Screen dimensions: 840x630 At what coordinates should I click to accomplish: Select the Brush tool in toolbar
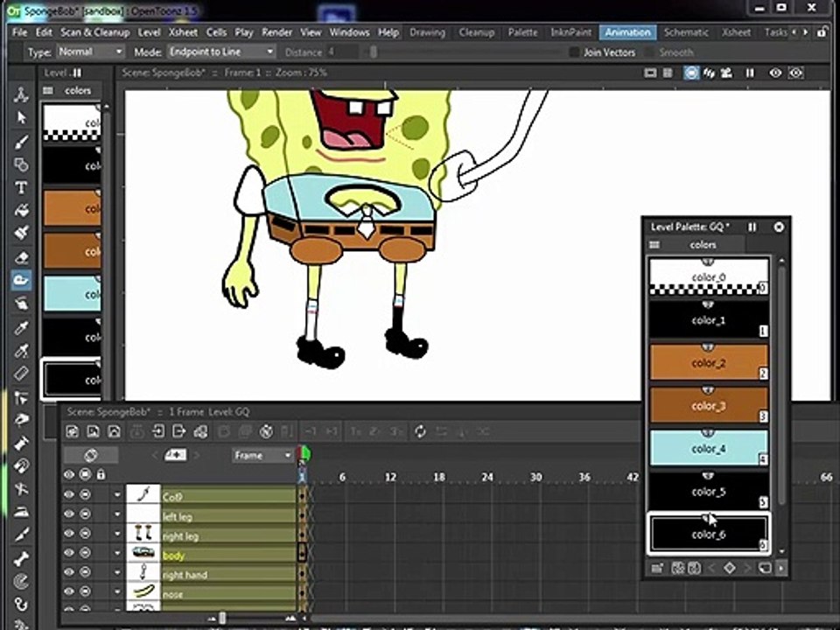coord(21,142)
